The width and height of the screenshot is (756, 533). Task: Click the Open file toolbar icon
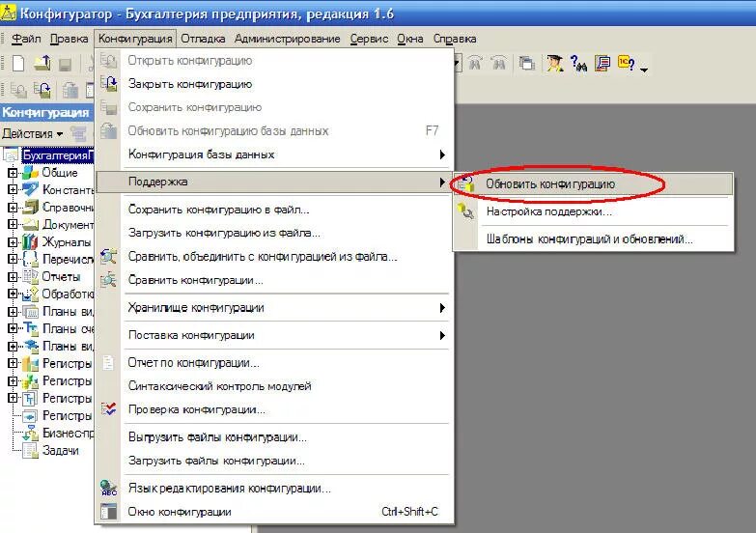(x=42, y=63)
